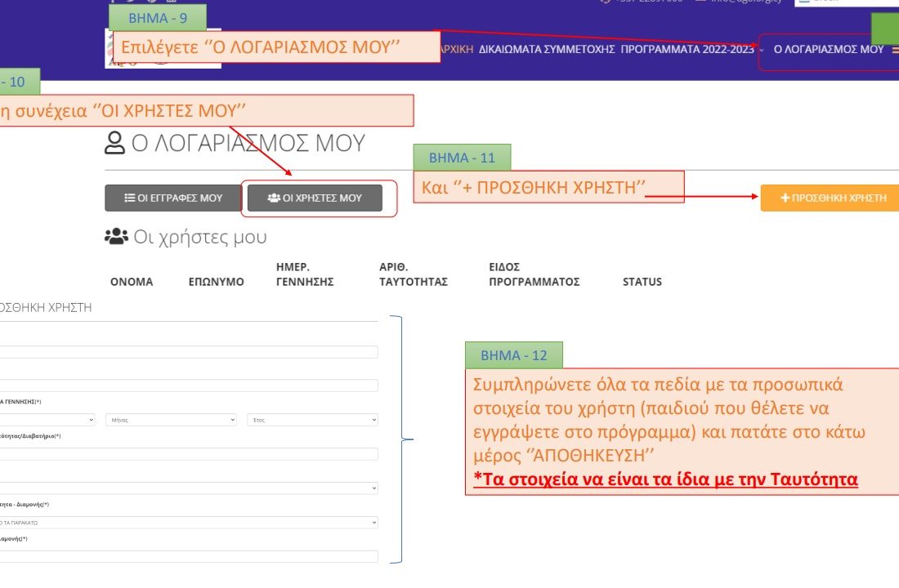Open the Έτος year dropdown
899x588 pixels.
(x=312, y=420)
